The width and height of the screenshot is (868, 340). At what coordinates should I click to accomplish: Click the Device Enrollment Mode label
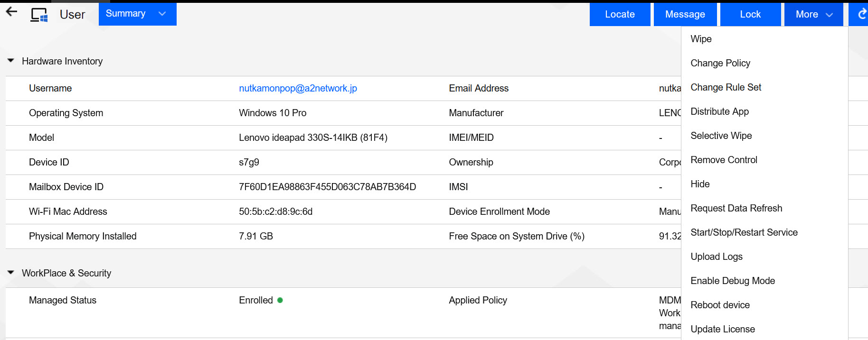pos(499,211)
